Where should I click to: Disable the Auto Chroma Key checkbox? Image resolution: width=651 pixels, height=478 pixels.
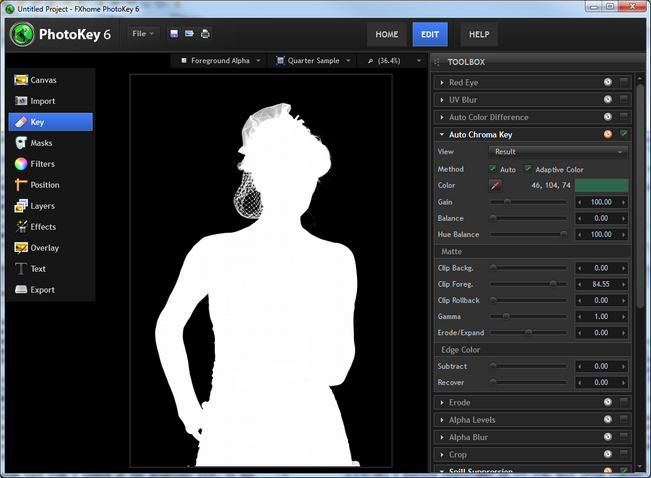click(624, 134)
